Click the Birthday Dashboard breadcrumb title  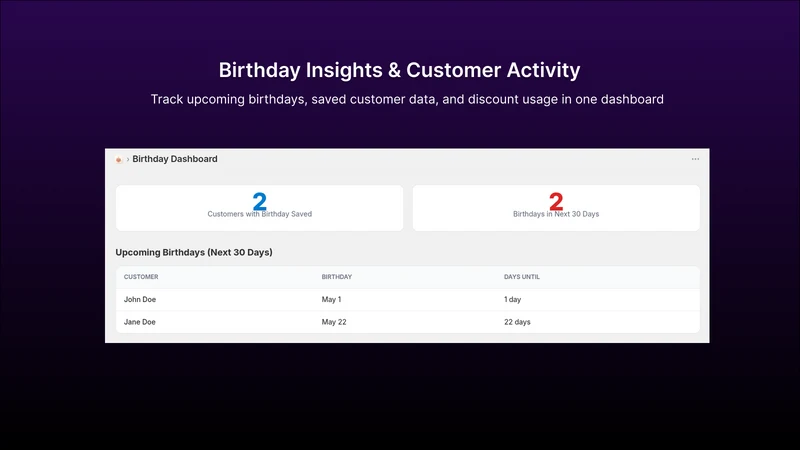pyautogui.click(x=175, y=159)
